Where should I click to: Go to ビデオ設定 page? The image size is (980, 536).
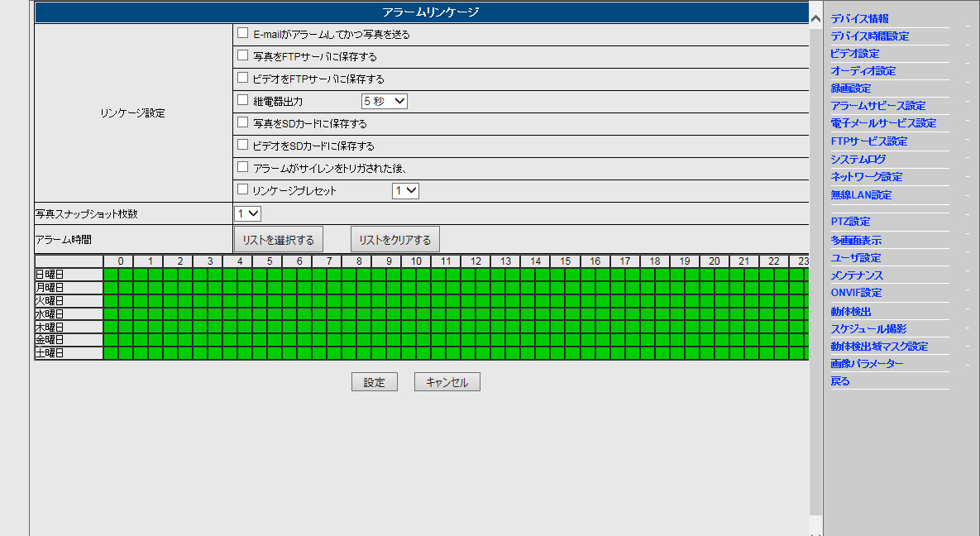(x=854, y=54)
